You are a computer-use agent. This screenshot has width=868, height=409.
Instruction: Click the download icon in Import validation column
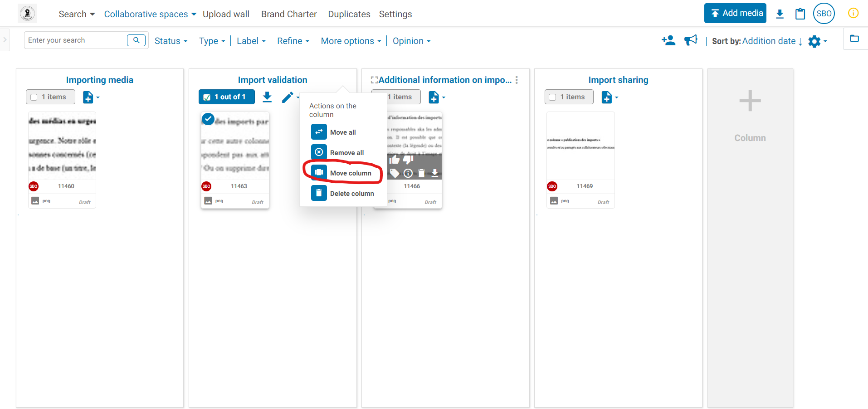coord(267,97)
